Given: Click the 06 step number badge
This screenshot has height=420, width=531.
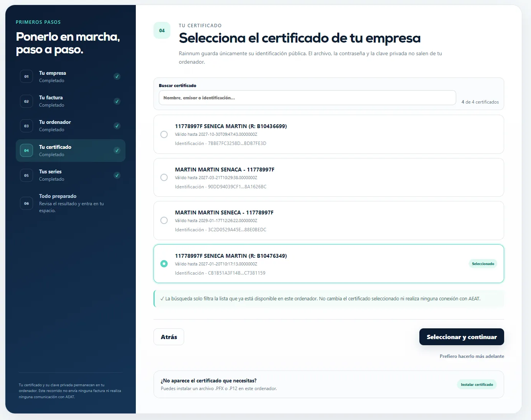Looking at the screenshot, I should tap(26, 203).
